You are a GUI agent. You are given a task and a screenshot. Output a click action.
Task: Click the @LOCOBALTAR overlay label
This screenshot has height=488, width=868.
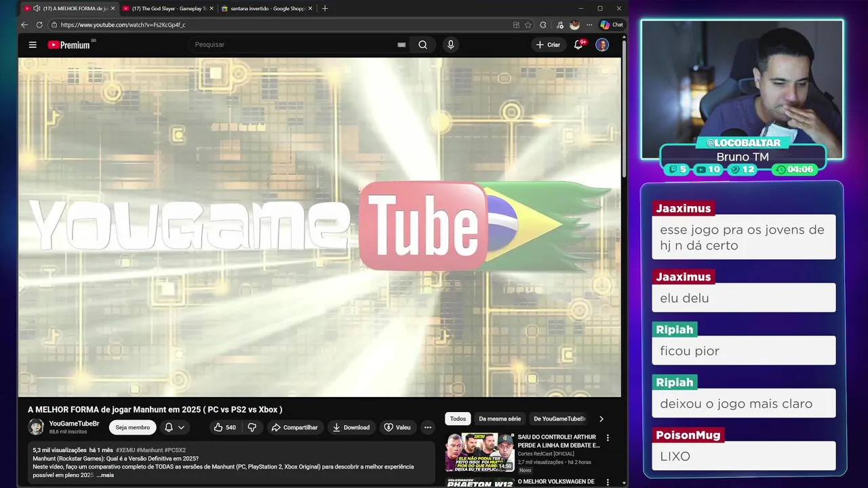pos(743,143)
